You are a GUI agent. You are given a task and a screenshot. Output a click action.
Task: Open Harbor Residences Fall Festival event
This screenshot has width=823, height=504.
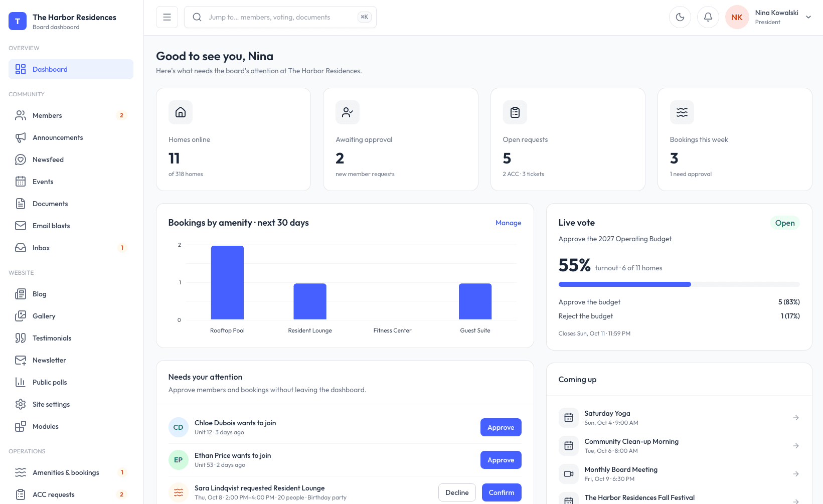point(679,499)
